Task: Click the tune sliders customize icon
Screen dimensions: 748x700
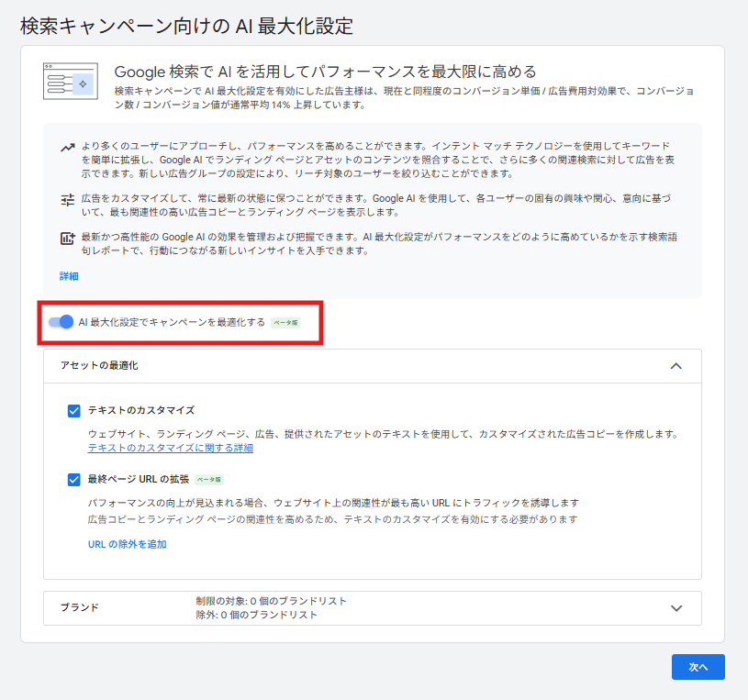Action: [68, 199]
